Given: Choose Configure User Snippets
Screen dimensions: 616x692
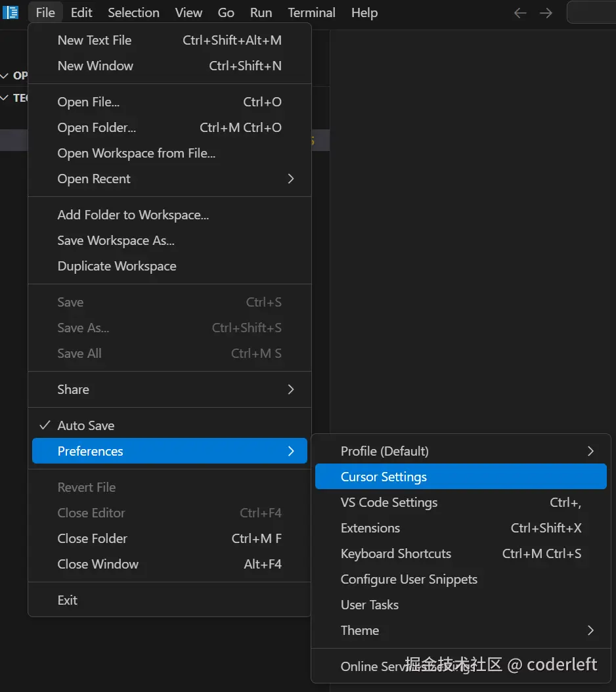Looking at the screenshot, I should (409, 579).
